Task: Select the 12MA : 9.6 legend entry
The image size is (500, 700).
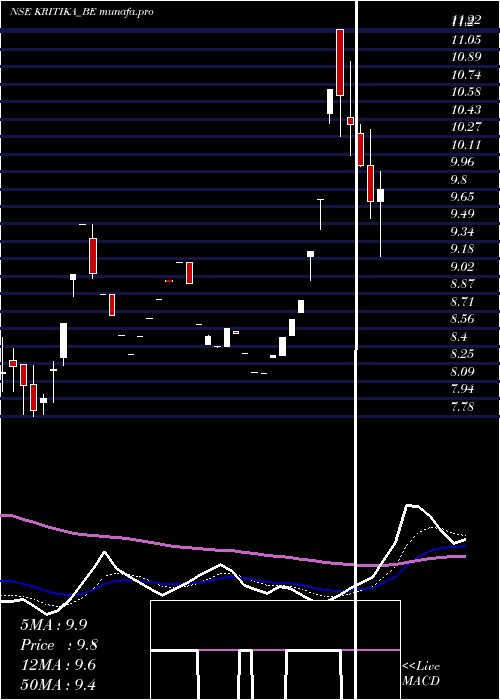Action: (x=58, y=665)
